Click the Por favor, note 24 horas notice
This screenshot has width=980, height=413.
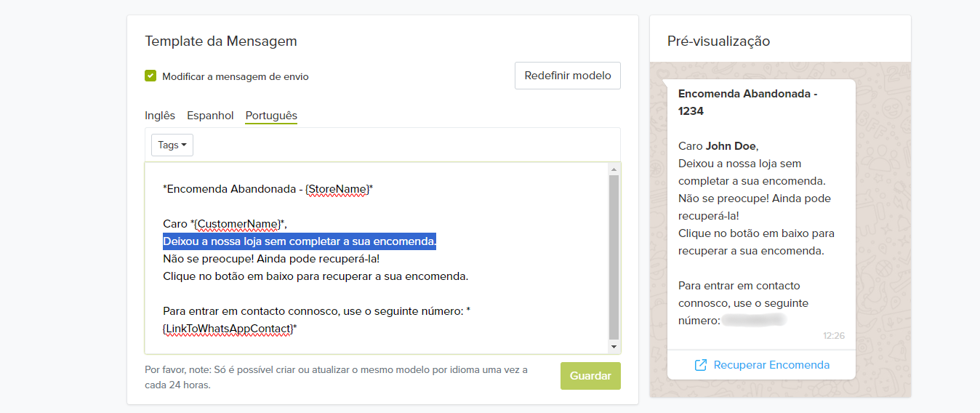pos(336,377)
